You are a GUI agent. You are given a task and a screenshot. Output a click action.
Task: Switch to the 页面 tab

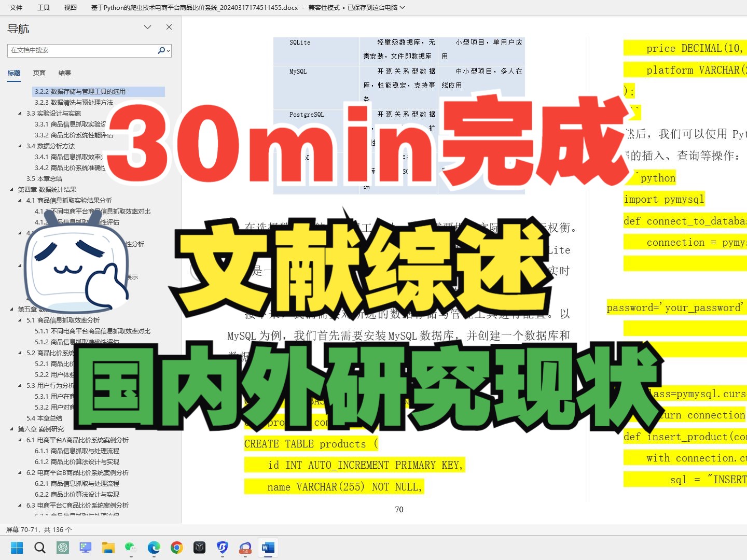pyautogui.click(x=39, y=73)
